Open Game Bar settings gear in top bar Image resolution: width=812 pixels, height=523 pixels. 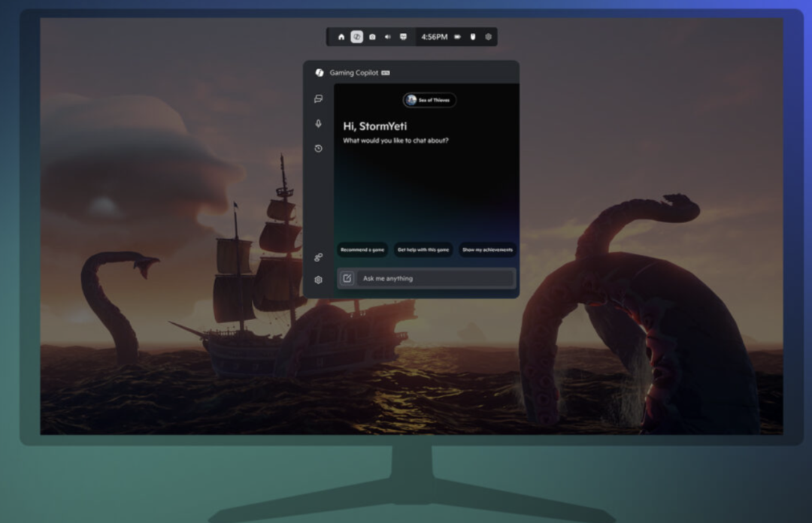[x=488, y=37]
